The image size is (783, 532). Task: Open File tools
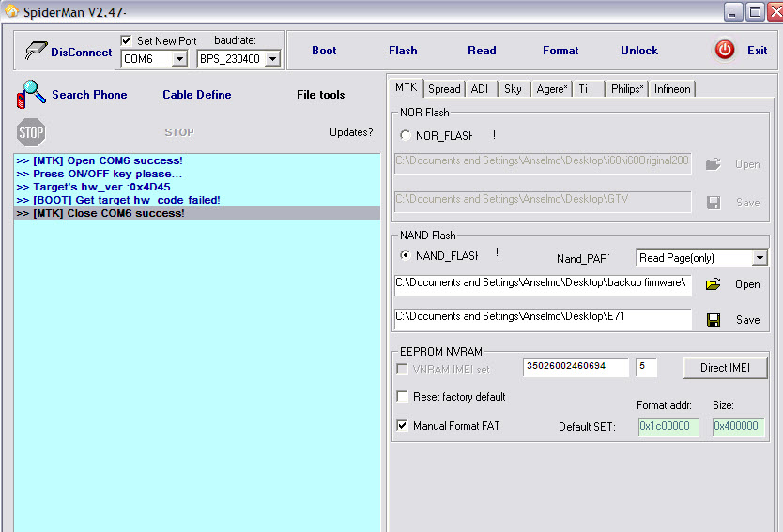[320, 95]
